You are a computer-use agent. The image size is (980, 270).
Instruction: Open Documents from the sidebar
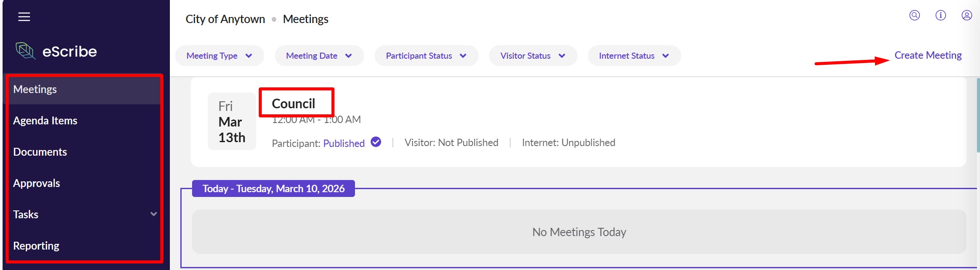[40, 152]
